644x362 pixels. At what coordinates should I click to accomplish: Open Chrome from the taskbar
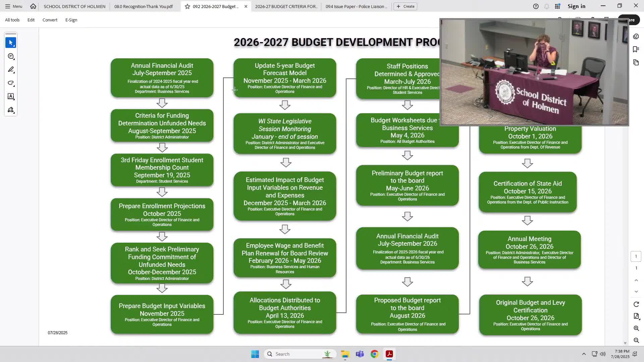pyautogui.click(x=374, y=354)
